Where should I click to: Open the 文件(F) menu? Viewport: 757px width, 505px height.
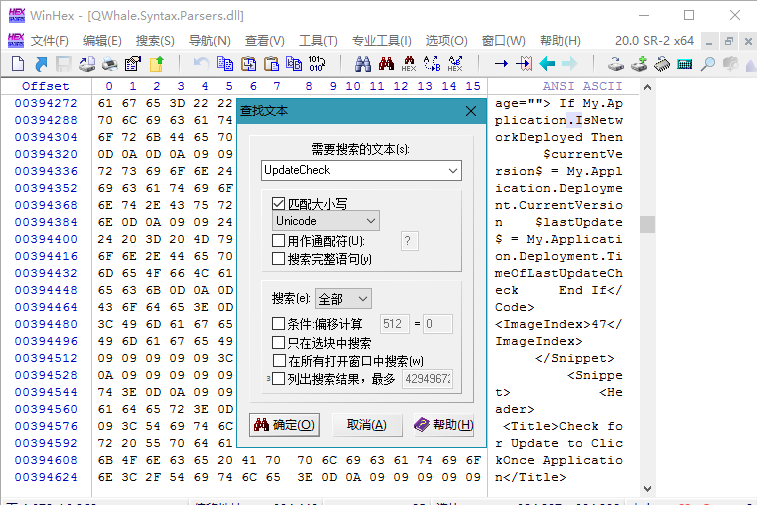(50, 41)
